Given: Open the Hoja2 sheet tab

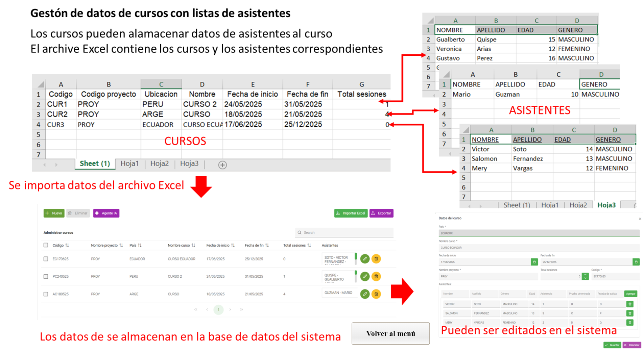Looking at the screenshot, I should 159,163.
